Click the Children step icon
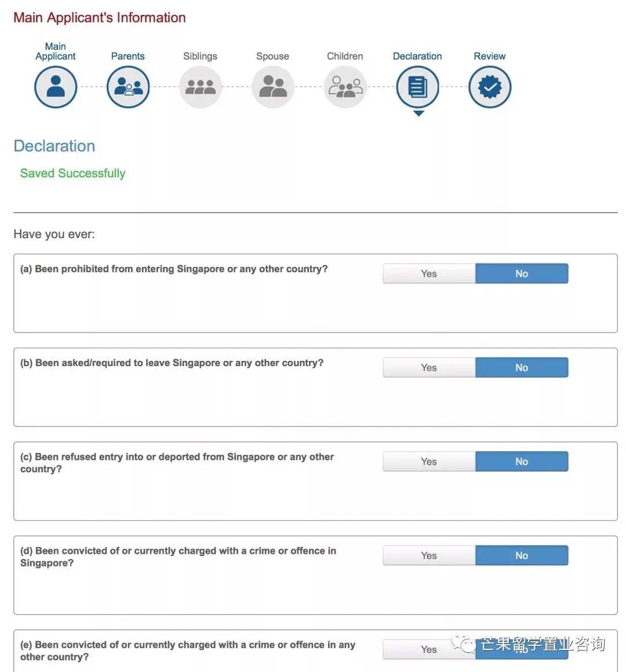Viewport: 626px width, 672px height. pos(345,87)
